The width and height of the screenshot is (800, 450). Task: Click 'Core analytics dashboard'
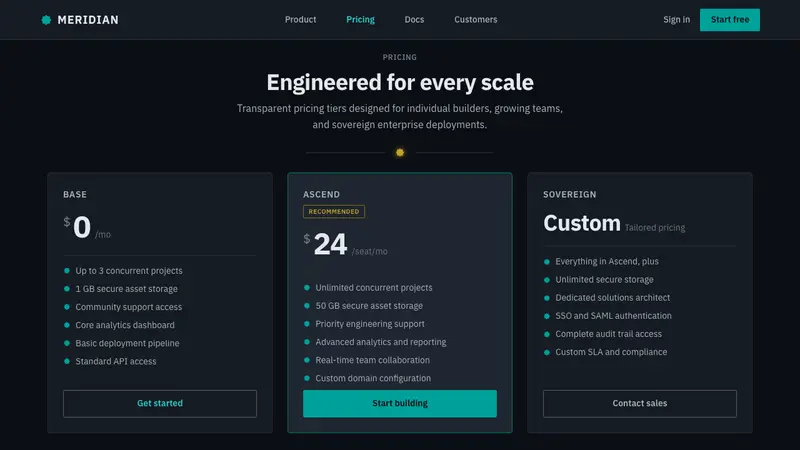pyautogui.click(x=125, y=325)
